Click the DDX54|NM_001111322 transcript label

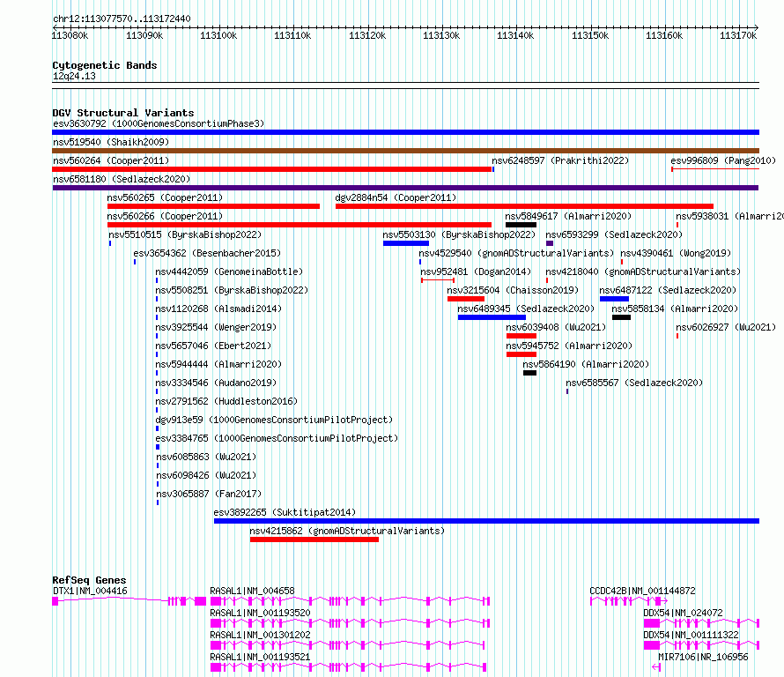691,635
